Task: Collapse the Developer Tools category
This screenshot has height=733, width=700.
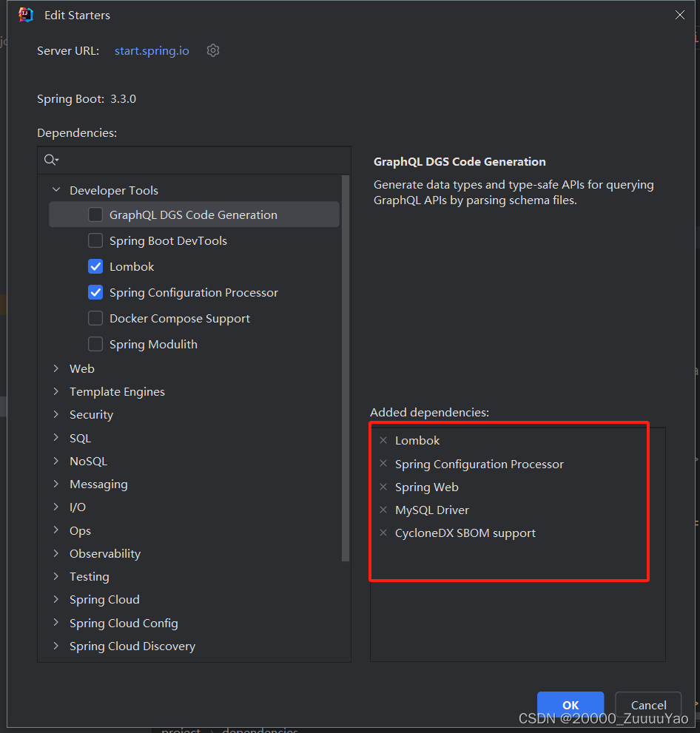Action: [56, 190]
